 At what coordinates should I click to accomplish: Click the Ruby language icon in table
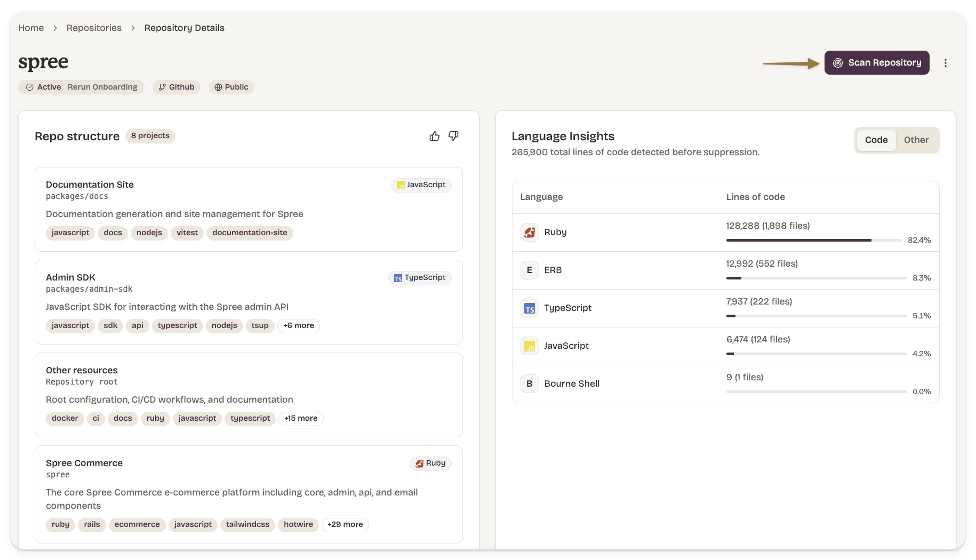pos(530,233)
